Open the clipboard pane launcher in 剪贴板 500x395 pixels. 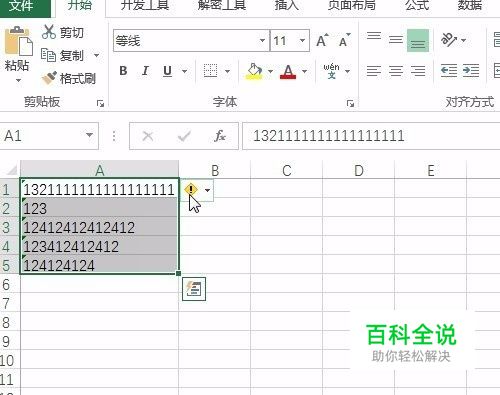click(100, 103)
